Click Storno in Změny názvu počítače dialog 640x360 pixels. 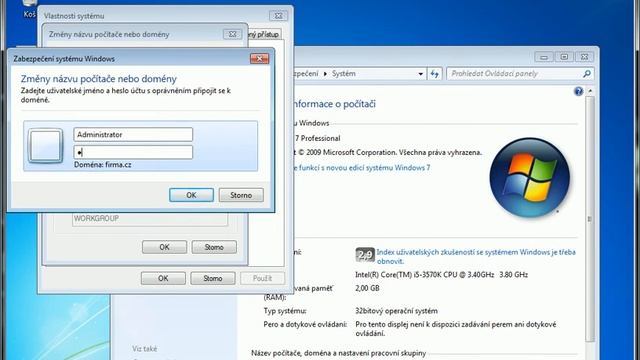tap(214, 247)
